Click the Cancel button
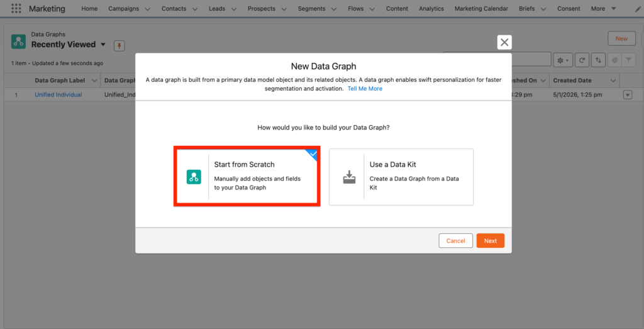644x329 pixels. (x=455, y=240)
